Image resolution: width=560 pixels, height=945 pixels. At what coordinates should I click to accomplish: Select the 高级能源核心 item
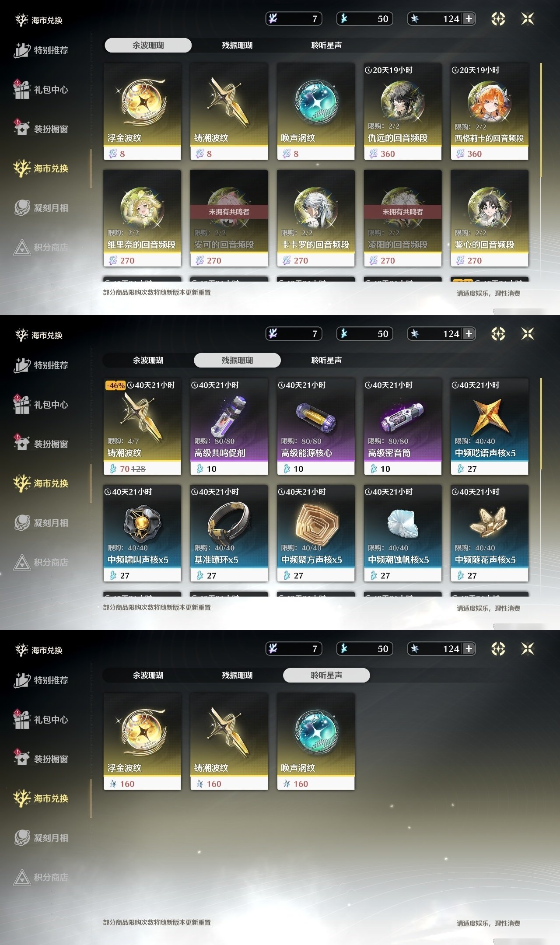pyautogui.click(x=316, y=427)
